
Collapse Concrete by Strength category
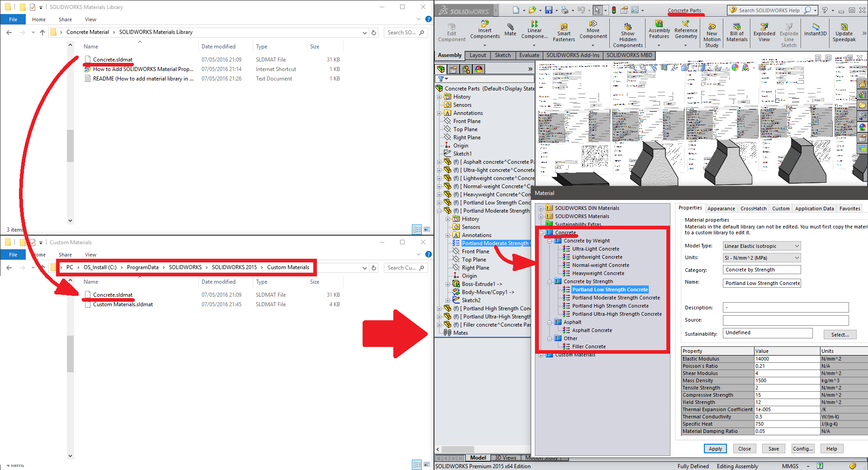550,282
